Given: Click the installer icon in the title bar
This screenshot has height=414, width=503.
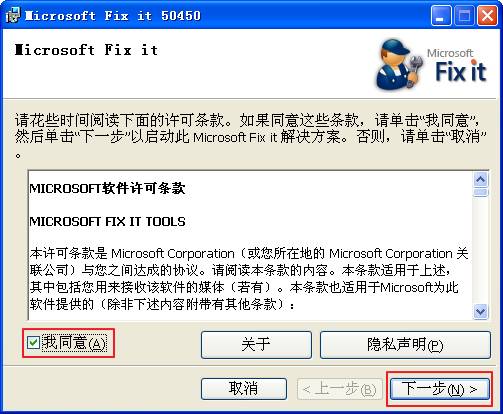Looking at the screenshot, I should tap(13, 16).
